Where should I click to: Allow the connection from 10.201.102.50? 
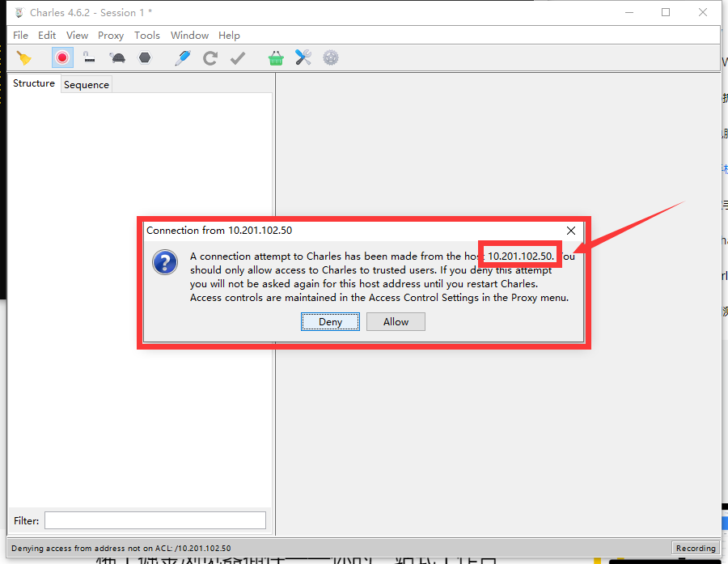396,321
